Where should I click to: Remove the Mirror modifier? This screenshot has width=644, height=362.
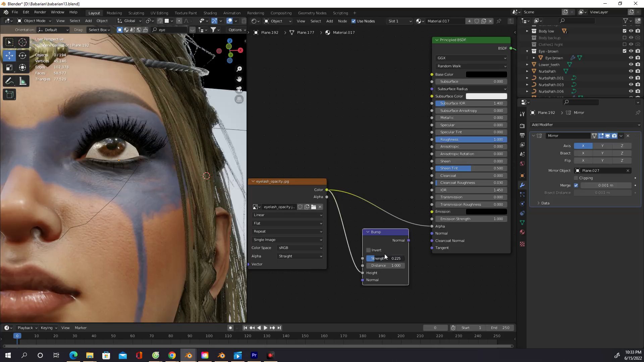(x=628, y=136)
